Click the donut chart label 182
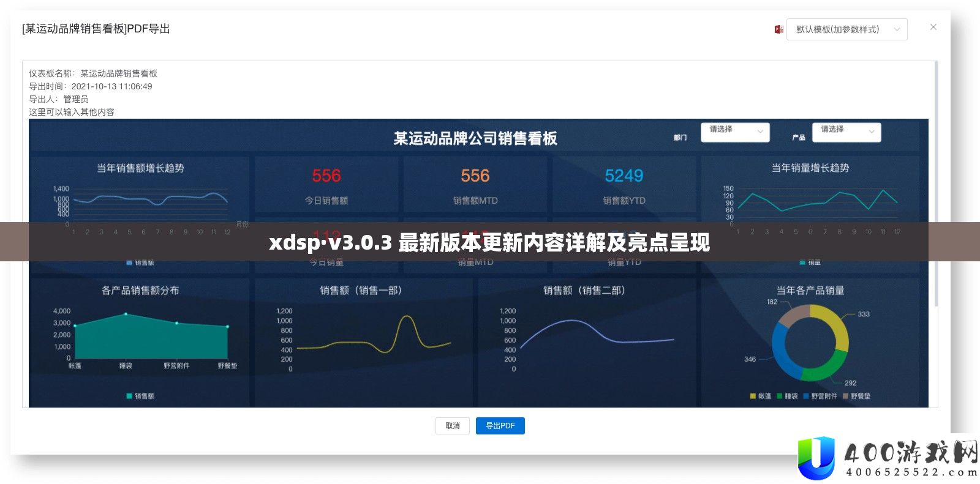980x484 pixels. 772,302
